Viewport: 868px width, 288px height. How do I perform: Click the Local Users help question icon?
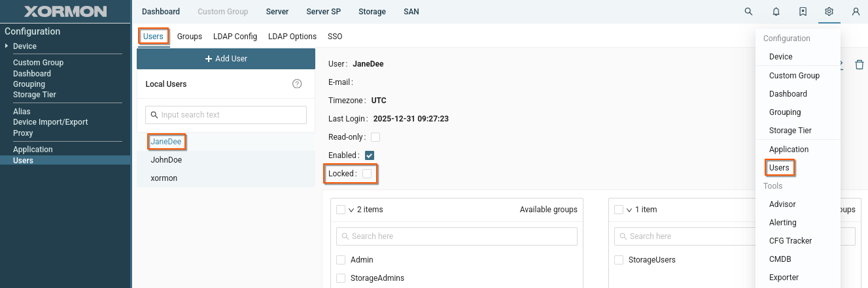coord(297,84)
